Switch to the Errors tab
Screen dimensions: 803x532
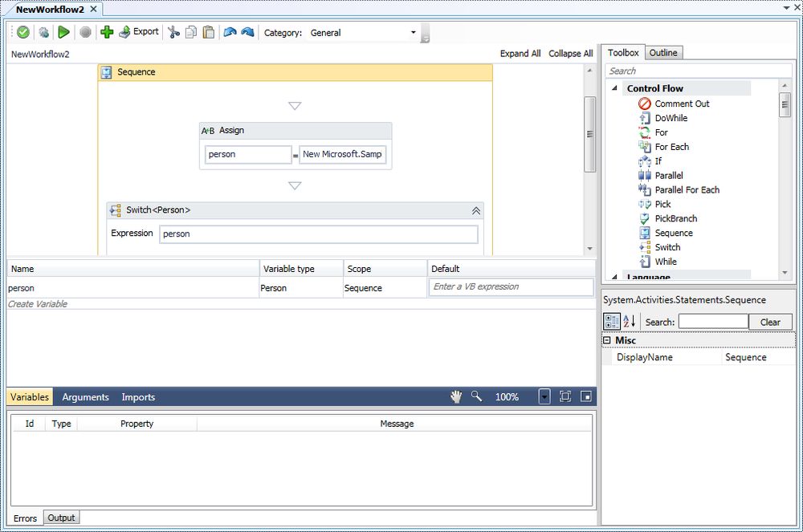pyautogui.click(x=25, y=518)
